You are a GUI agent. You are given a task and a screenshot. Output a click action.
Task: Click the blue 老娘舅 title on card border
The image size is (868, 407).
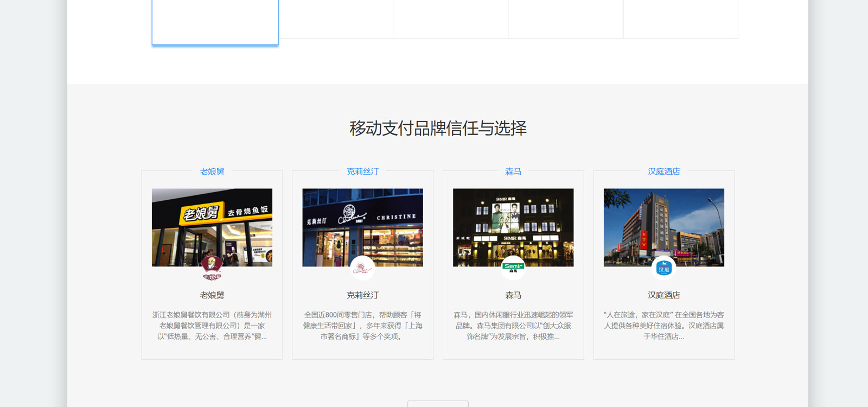(212, 171)
